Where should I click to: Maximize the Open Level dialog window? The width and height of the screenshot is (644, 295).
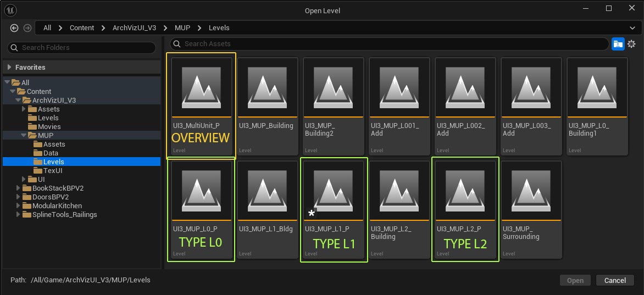609,8
